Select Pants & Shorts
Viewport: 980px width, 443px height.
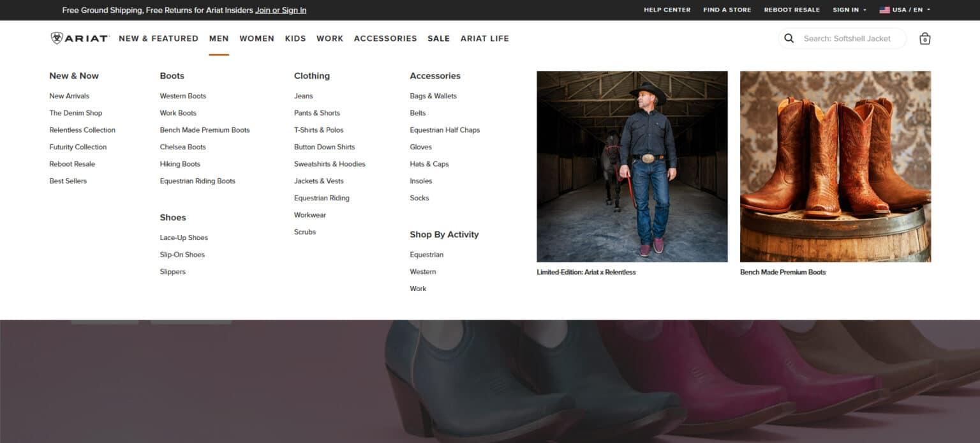coord(316,113)
